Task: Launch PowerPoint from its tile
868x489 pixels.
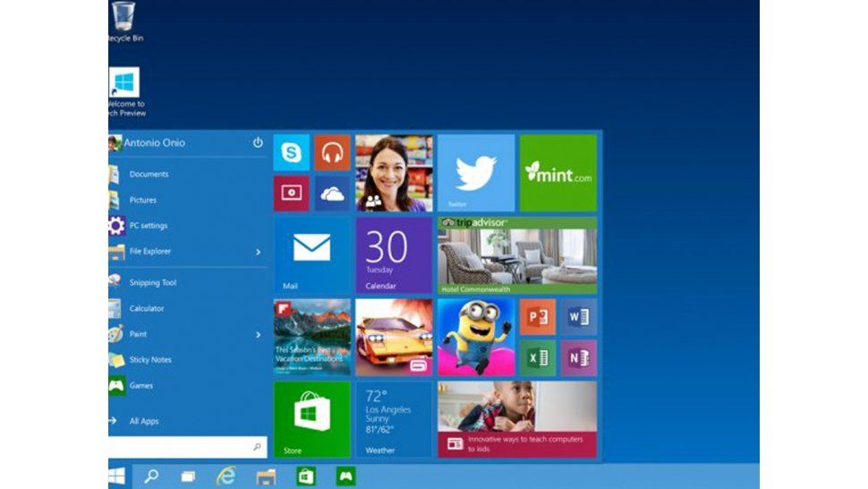Action: tap(538, 317)
